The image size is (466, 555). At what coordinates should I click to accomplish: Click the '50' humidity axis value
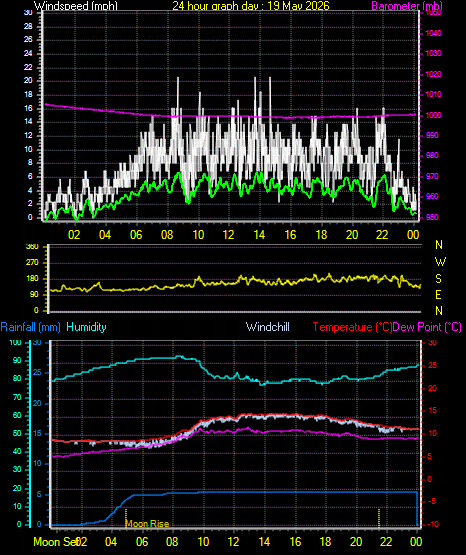[x=17, y=434]
